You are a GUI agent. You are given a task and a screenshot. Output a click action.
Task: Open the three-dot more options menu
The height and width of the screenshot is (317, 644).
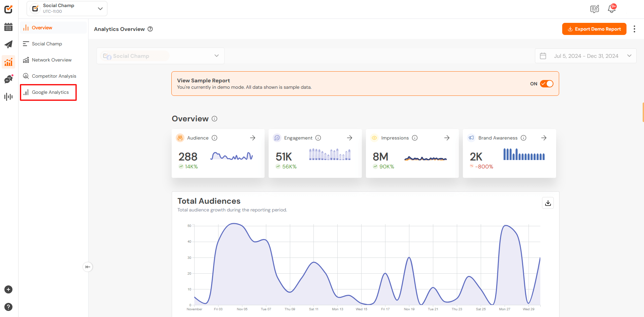(634, 29)
